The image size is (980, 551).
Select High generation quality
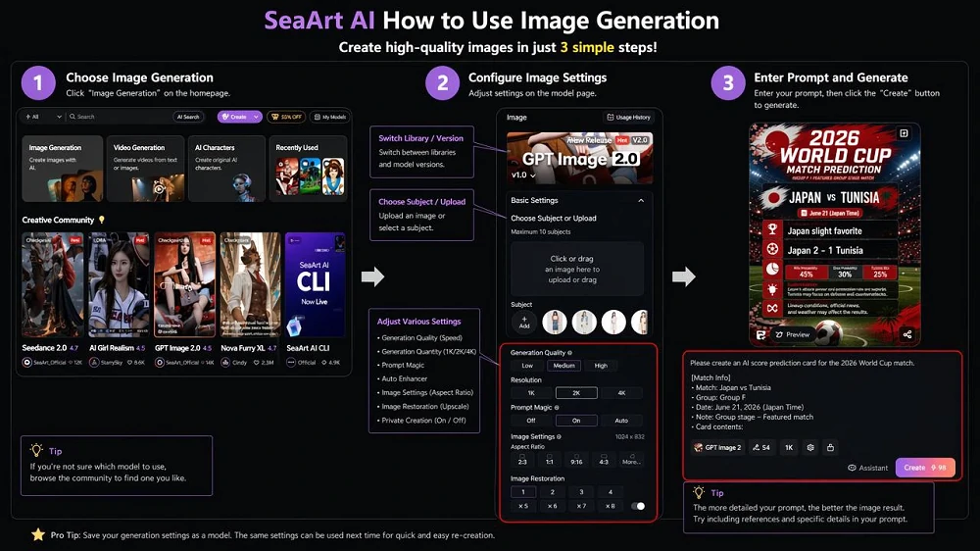tap(601, 366)
